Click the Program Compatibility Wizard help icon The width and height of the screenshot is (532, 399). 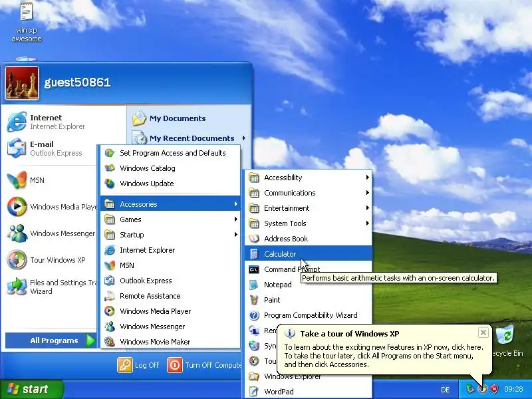click(254, 315)
